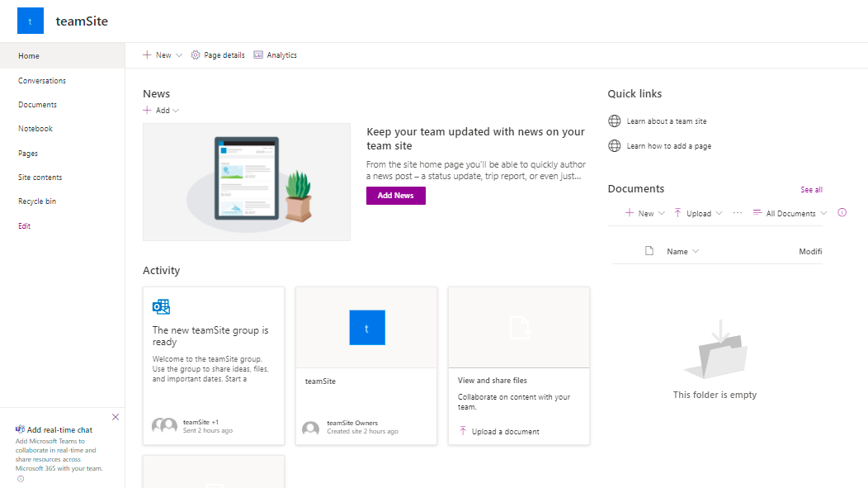Go to Conversations in the left navigation
This screenshot has height=488, width=868.
pyautogui.click(x=42, y=81)
